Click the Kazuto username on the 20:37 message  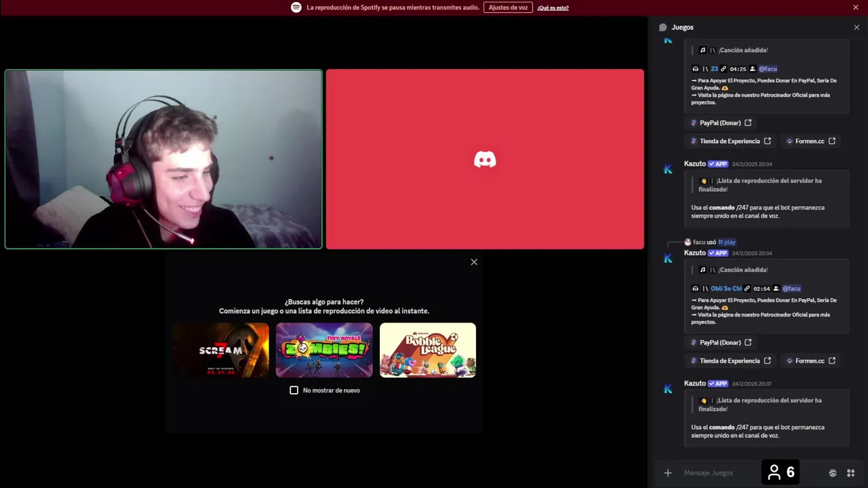(x=694, y=383)
